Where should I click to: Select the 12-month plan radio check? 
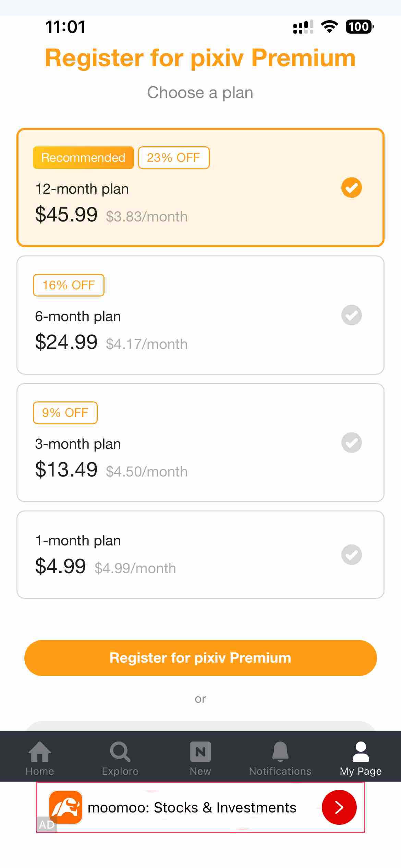pos(351,188)
